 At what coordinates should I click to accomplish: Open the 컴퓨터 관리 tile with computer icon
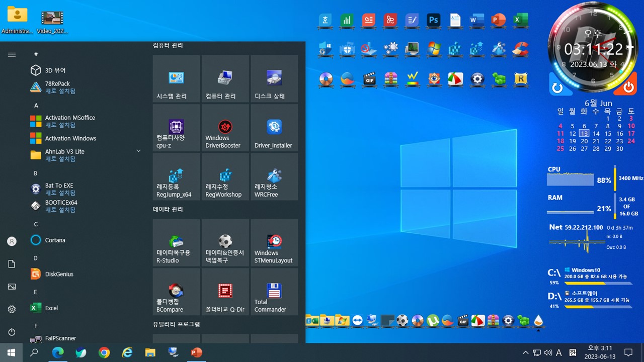pos(225,79)
